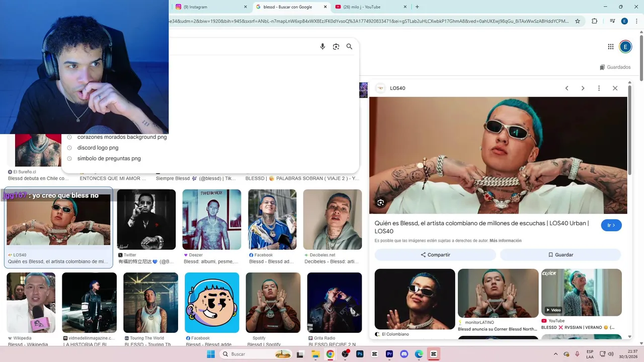The height and width of the screenshot is (362, 644).
Task: Open the cartoon face Facebook thumbnail
Action: (x=212, y=303)
